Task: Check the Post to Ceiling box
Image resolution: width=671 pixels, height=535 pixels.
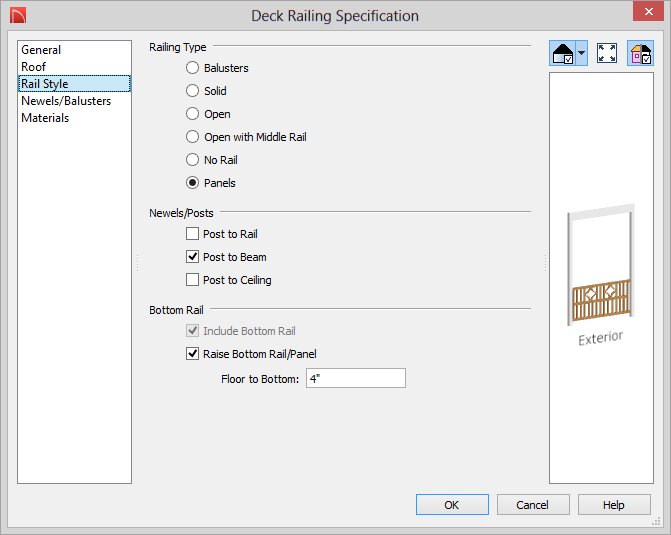Action: (x=193, y=280)
